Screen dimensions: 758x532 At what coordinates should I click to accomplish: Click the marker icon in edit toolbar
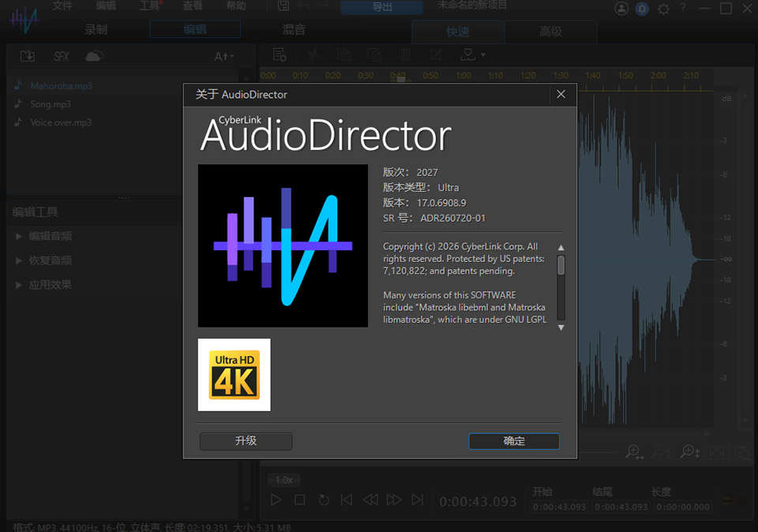point(467,54)
